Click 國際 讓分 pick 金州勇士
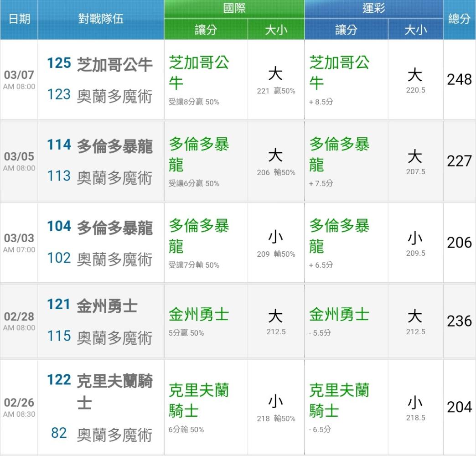Viewport: 476px width, 456px height. (x=199, y=315)
